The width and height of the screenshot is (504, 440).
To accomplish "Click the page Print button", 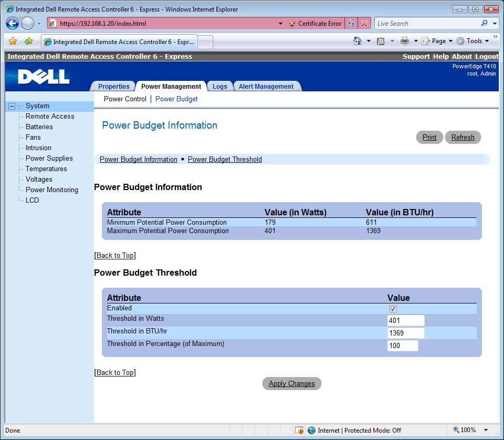I will pyautogui.click(x=429, y=137).
